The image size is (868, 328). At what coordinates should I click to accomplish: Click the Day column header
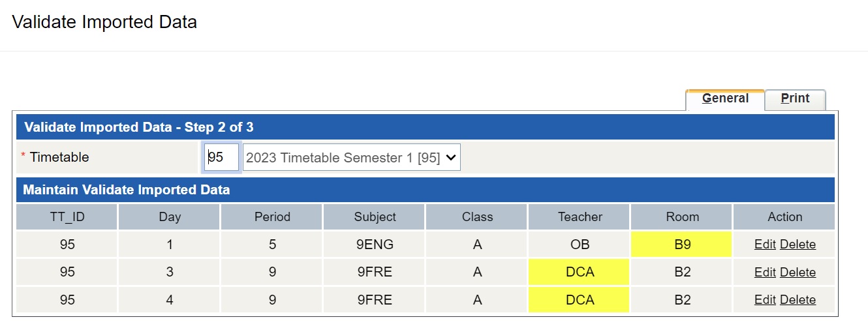click(x=170, y=217)
